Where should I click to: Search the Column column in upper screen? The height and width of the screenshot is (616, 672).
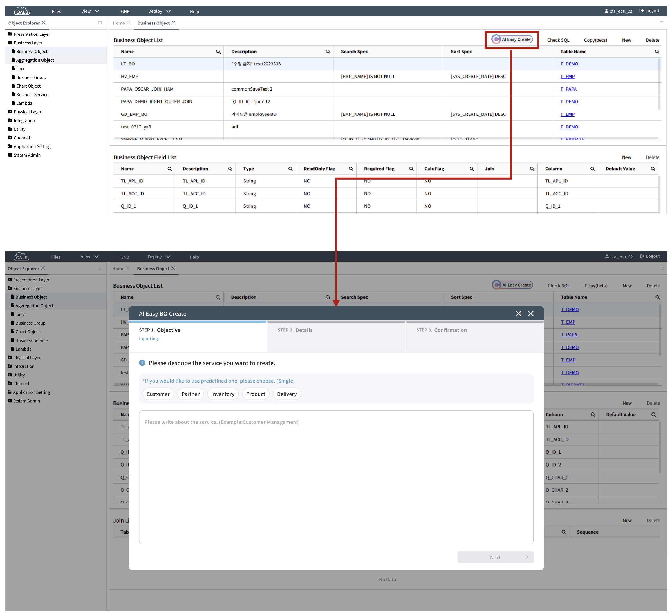coord(592,169)
